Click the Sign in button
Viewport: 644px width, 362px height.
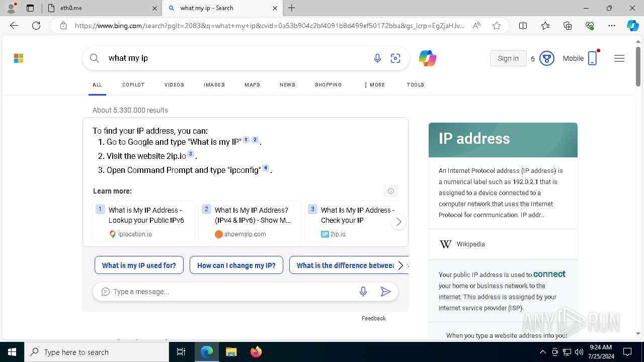point(508,58)
